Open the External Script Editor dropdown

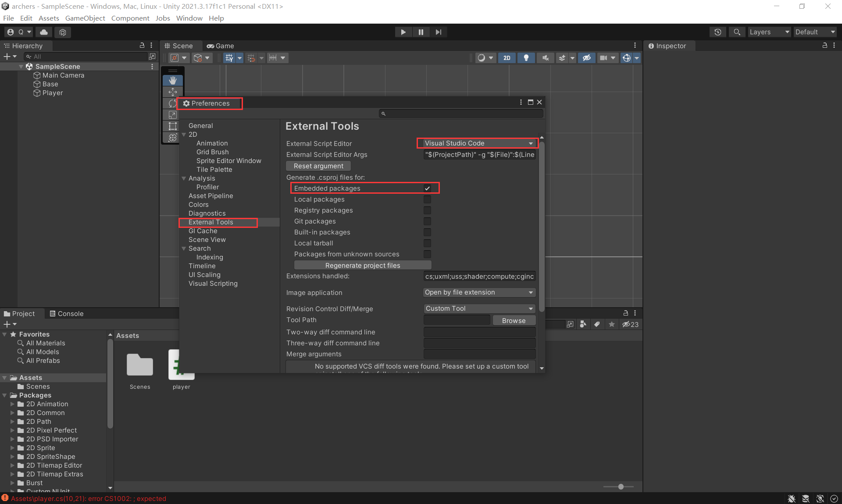tap(478, 143)
